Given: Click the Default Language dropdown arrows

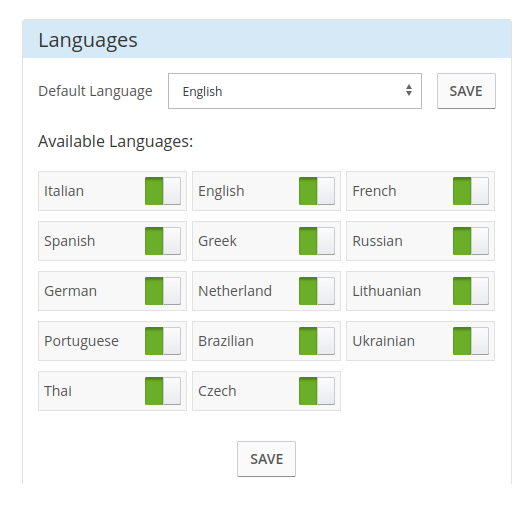Looking at the screenshot, I should point(409,90).
